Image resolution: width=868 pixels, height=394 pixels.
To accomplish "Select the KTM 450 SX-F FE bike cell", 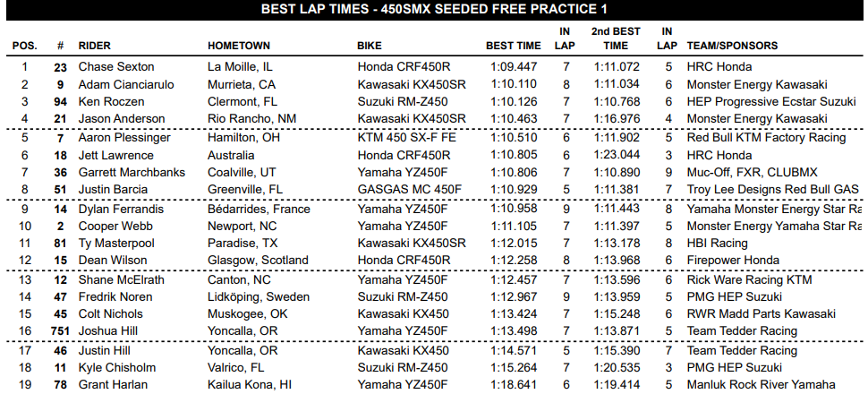I will pyautogui.click(x=406, y=138).
